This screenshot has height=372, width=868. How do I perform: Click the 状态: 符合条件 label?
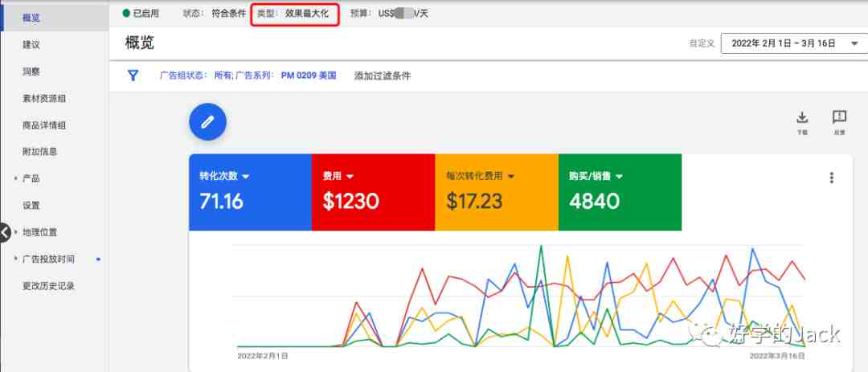[x=215, y=14]
